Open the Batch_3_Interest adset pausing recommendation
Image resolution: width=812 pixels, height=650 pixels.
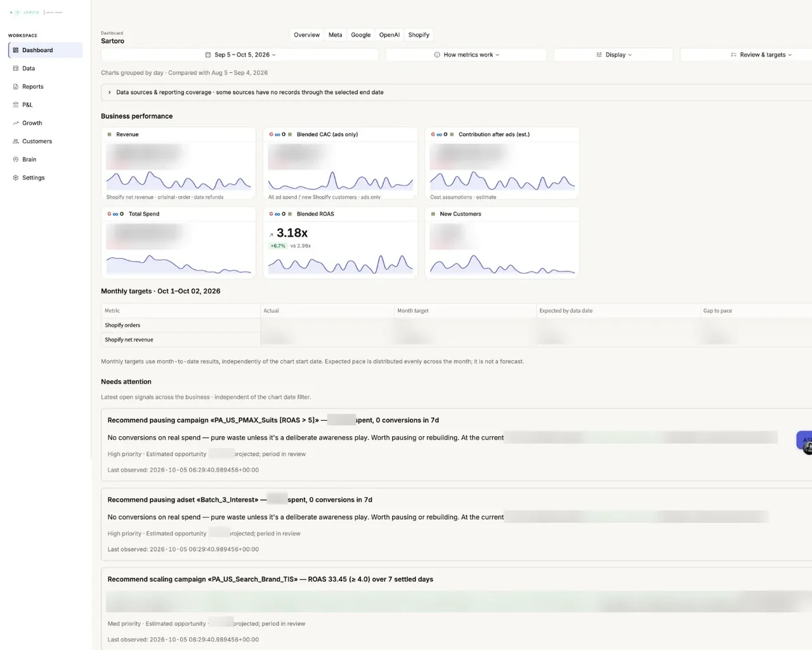click(x=456, y=524)
